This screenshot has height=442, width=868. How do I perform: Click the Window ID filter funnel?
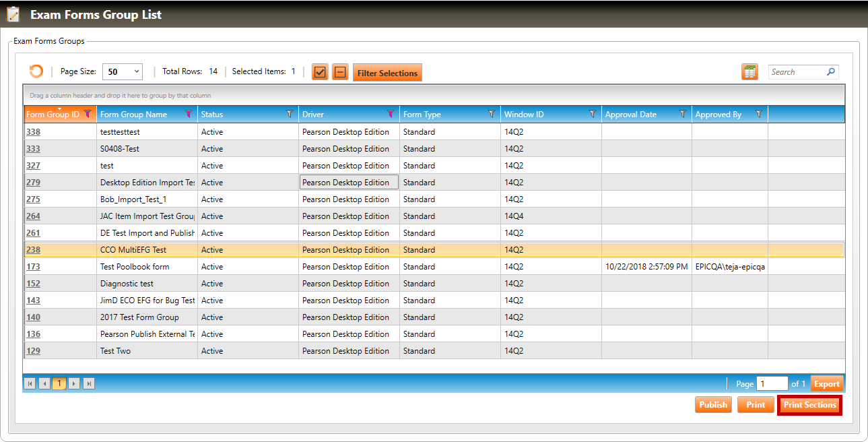(x=593, y=115)
